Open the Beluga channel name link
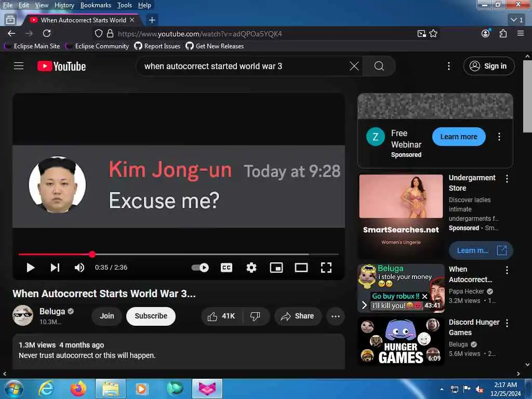Viewport: 532px width, 399px height. point(52,312)
